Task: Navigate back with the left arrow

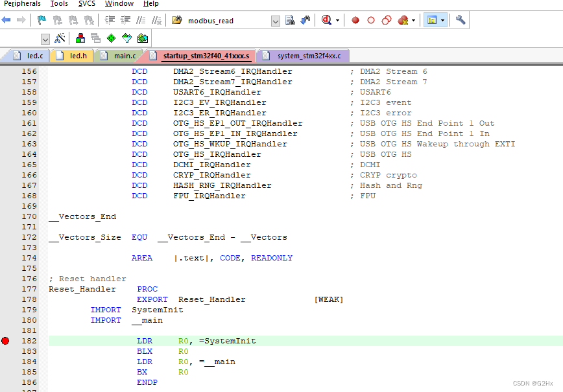Action: 6,19
